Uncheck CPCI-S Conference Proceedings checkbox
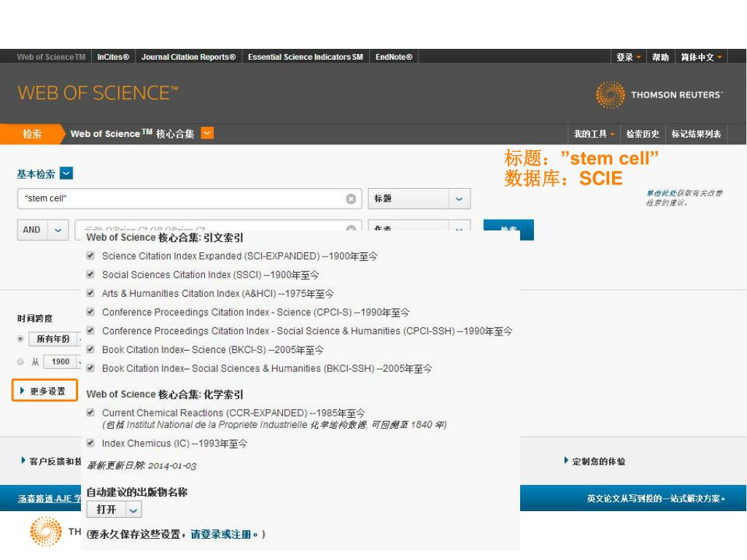This screenshot has width=747, height=560. [90, 312]
